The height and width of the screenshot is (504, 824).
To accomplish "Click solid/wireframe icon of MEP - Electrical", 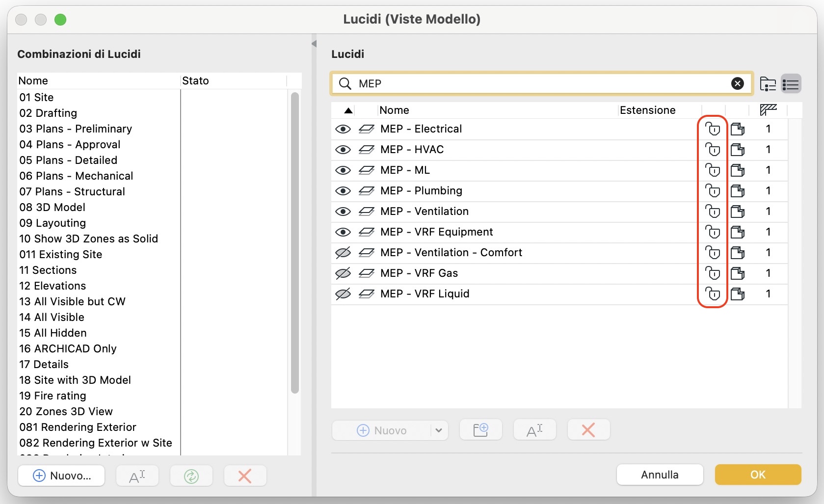I will [x=738, y=129].
